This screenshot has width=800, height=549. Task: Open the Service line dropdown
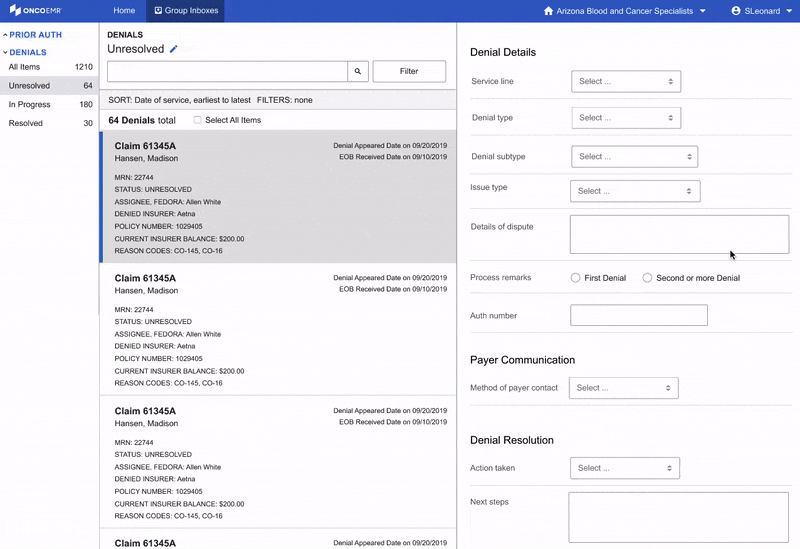click(x=626, y=81)
